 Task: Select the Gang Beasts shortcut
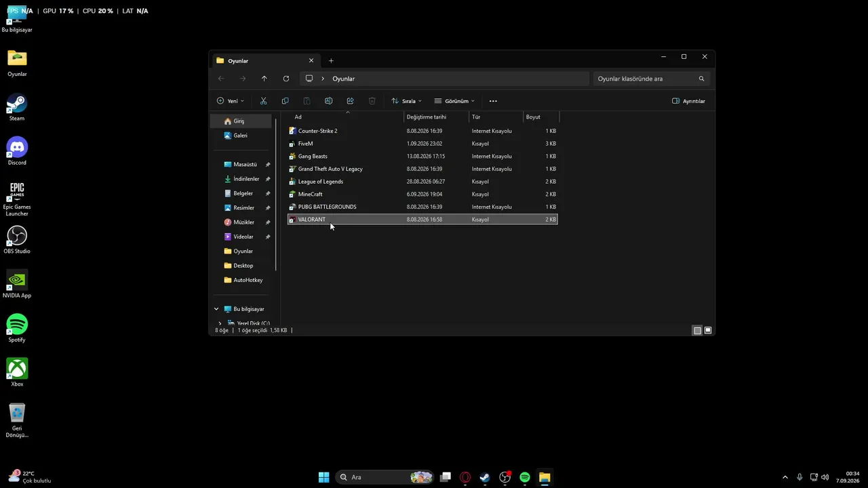422,157
